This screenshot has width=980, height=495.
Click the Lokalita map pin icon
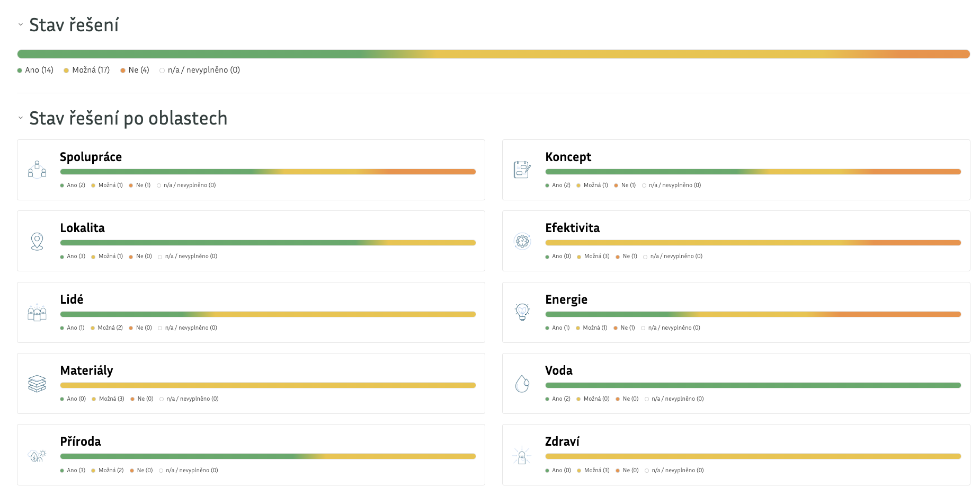37,241
